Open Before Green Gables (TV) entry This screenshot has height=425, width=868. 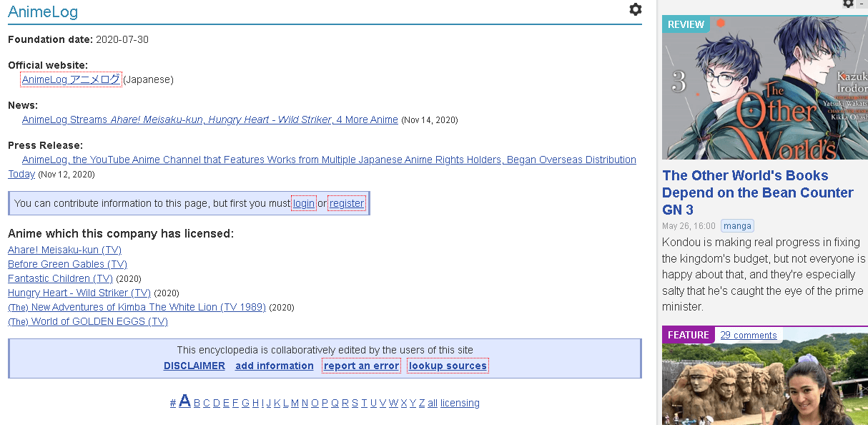pyautogui.click(x=67, y=264)
